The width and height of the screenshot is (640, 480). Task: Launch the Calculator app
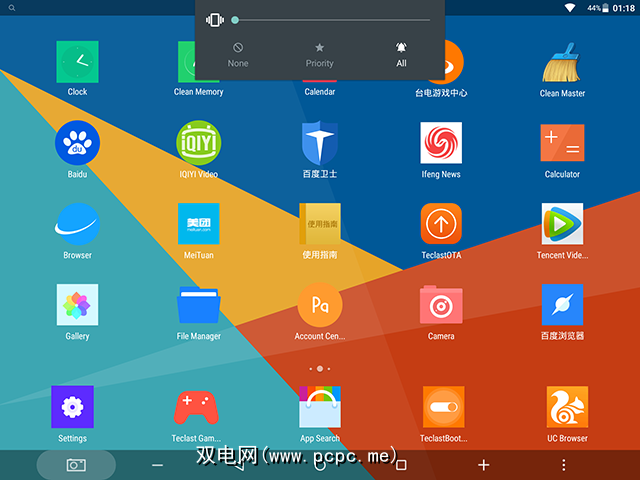pos(562,142)
